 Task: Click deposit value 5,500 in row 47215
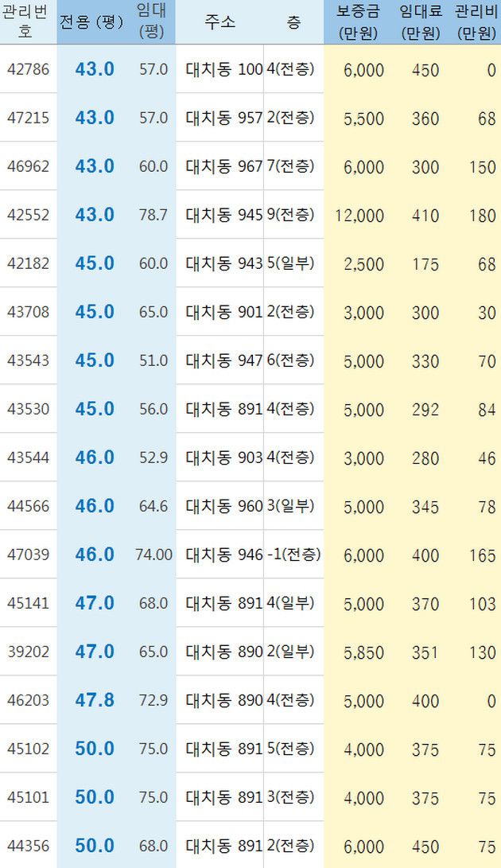tap(363, 119)
